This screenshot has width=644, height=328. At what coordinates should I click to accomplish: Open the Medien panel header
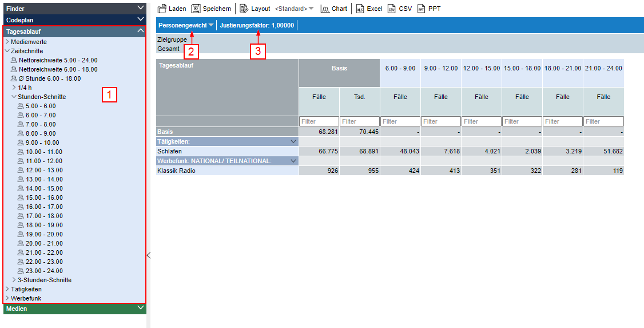tap(74, 309)
